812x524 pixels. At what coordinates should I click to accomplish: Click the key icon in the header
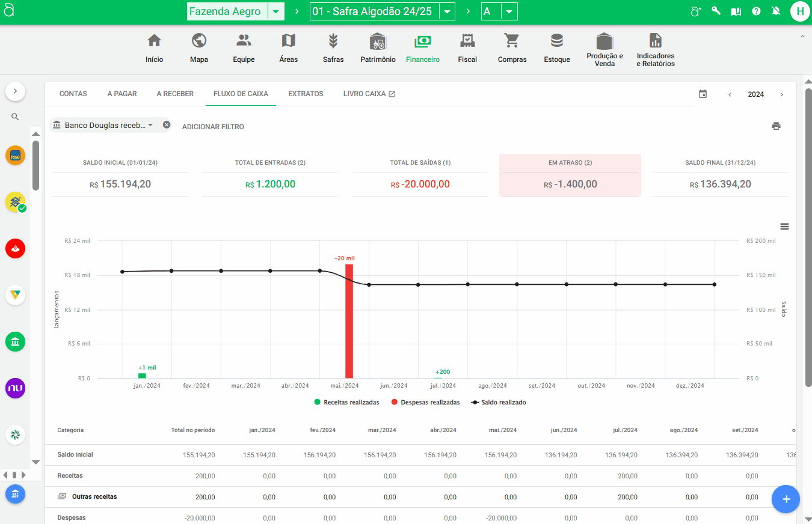click(x=715, y=11)
